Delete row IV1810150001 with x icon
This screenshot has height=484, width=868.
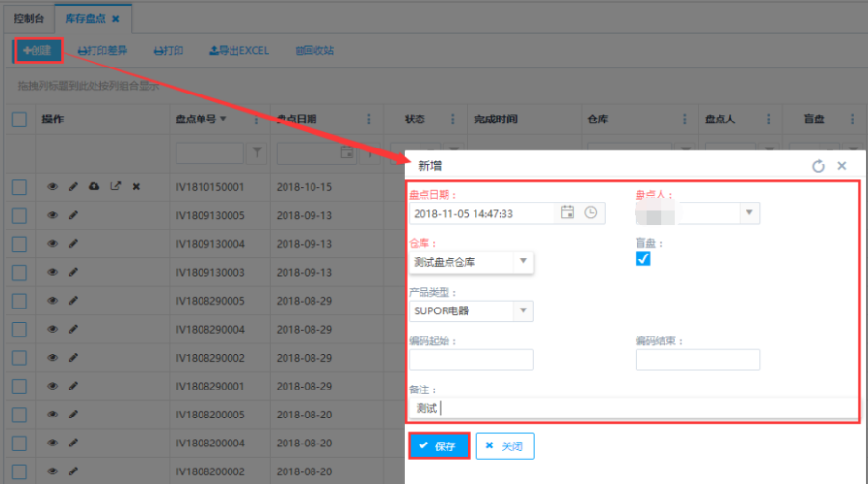click(x=136, y=187)
